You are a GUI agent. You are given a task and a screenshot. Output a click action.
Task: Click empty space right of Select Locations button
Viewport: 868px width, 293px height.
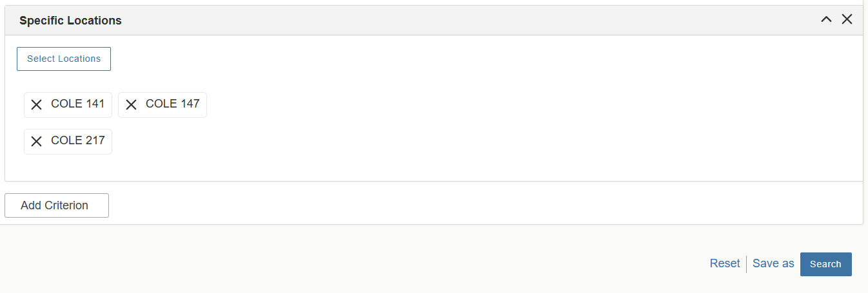(x=451, y=59)
